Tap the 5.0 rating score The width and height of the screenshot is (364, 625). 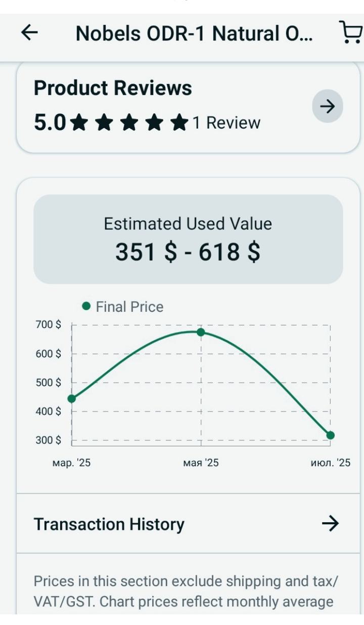pyautogui.click(x=50, y=123)
